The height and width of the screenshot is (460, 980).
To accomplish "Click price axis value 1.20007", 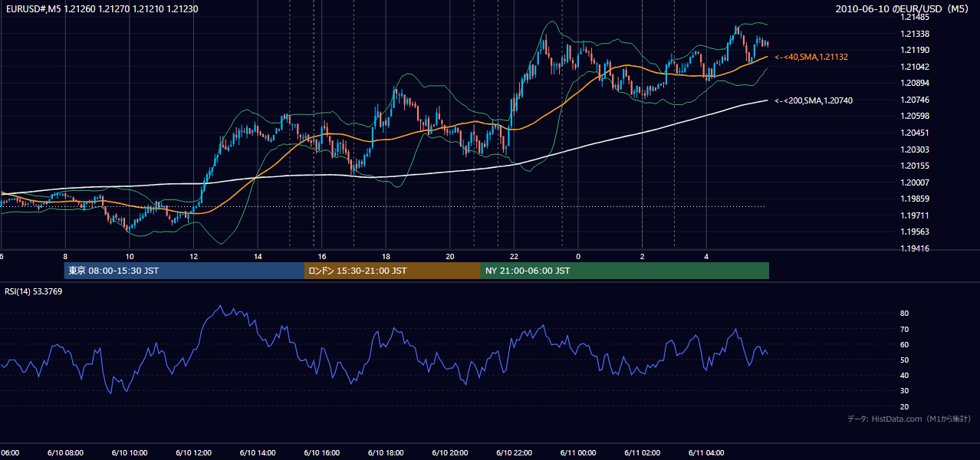I will (x=915, y=182).
